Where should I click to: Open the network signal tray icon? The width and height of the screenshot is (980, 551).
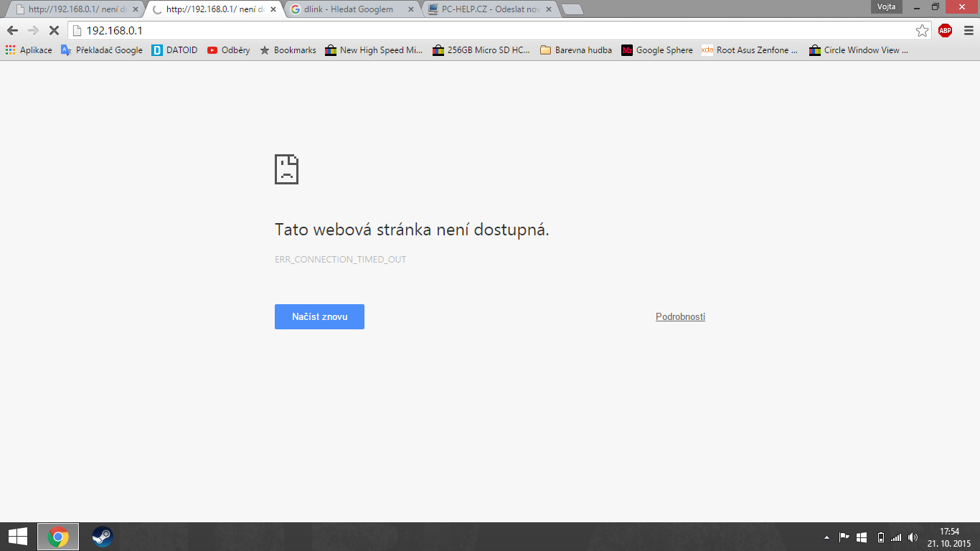tap(896, 537)
